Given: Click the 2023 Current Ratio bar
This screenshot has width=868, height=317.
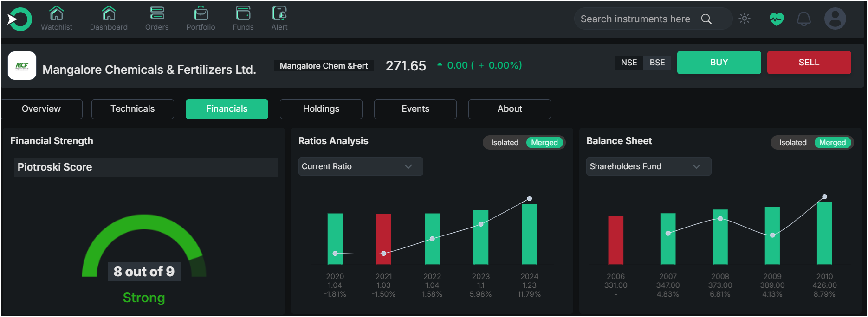Looking at the screenshot, I should (x=481, y=237).
